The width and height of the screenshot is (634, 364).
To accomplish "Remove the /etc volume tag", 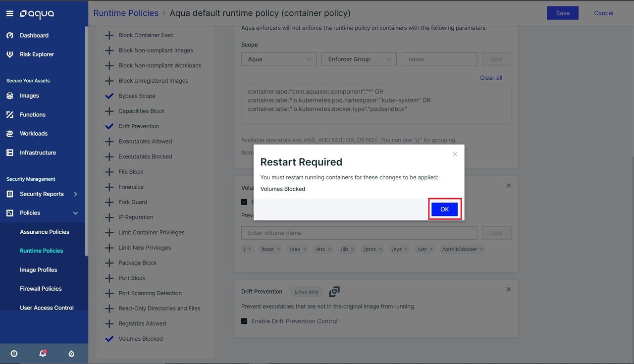I will pos(330,250).
